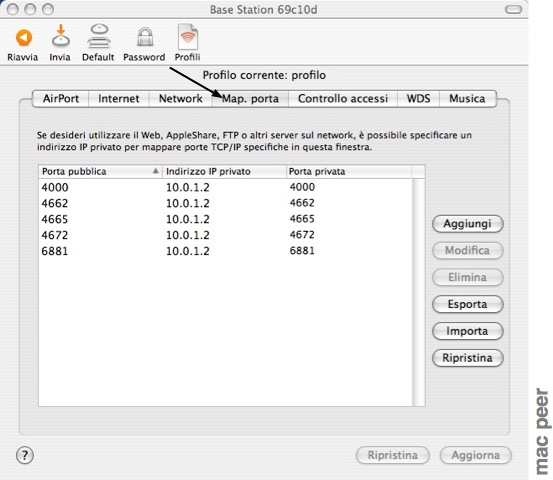
Task: Click the Aggiungi button
Action: [x=468, y=224]
